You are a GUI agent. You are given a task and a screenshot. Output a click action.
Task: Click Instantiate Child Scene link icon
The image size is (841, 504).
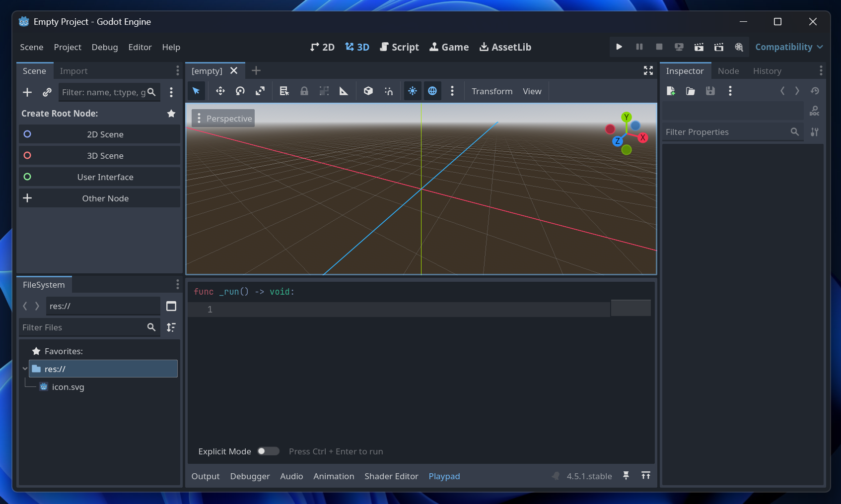point(47,92)
